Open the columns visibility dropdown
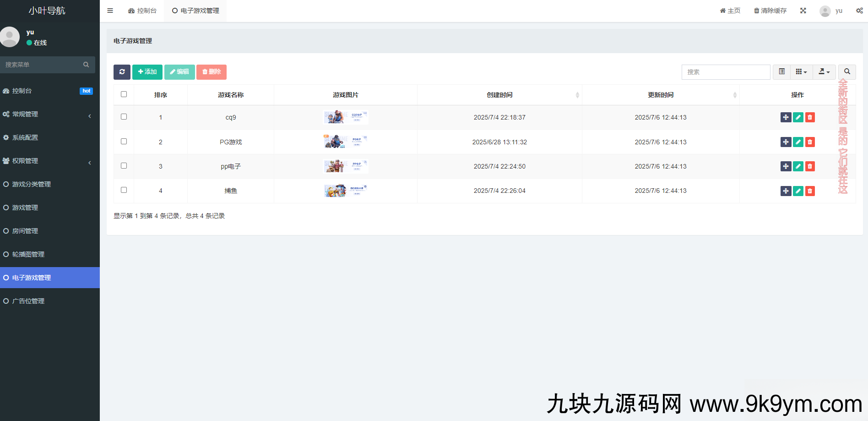This screenshot has height=421, width=868. point(801,72)
